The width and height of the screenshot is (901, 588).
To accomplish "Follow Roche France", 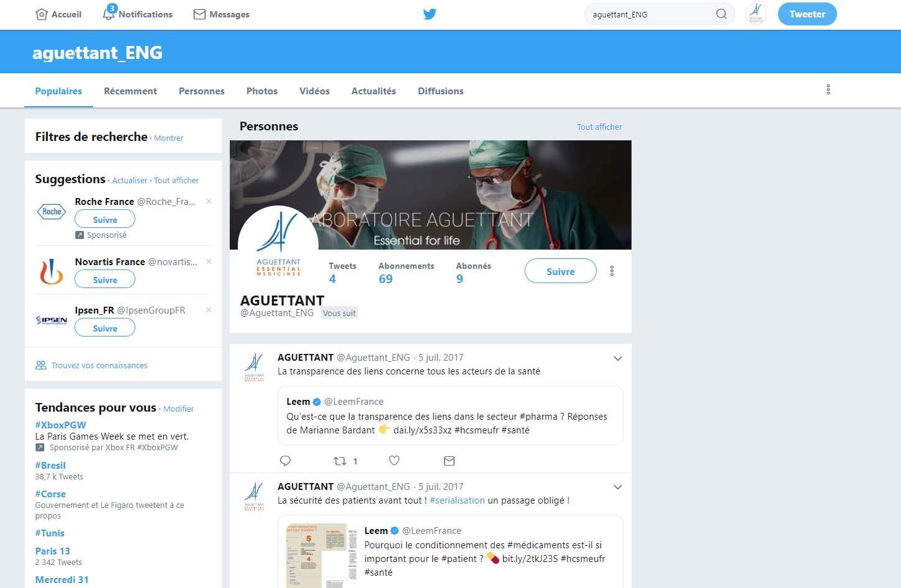I will pyautogui.click(x=105, y=219).
